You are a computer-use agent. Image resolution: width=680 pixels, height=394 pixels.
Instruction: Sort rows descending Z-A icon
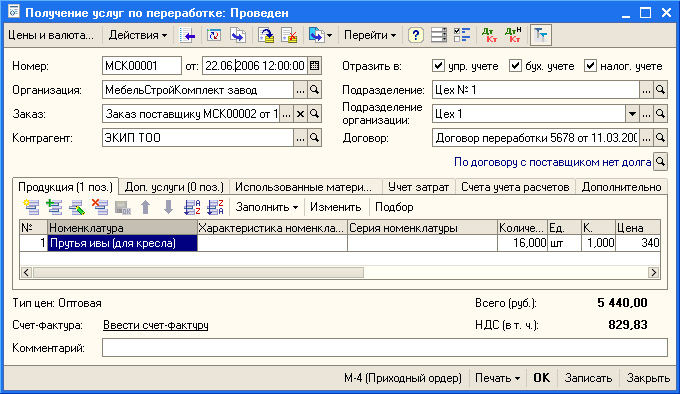(x=215, y=207)
